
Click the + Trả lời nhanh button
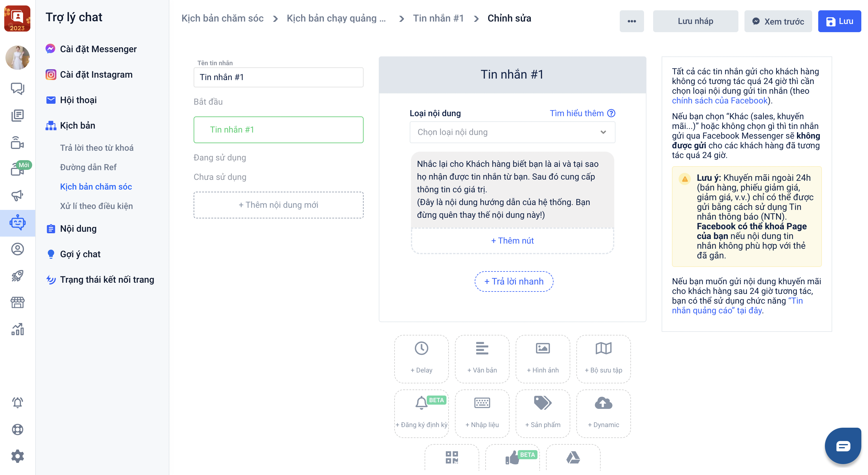[514, 281]
